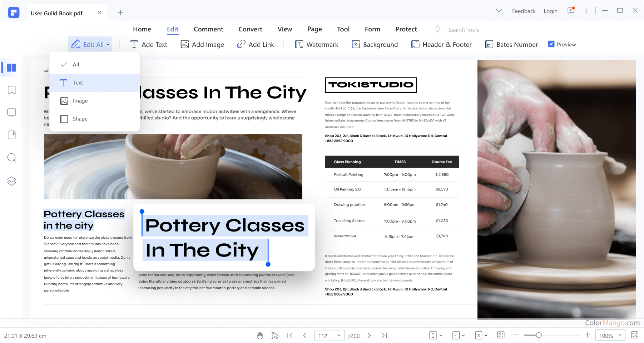The image size is (644, 343).
Task: Open the bookmarks panel
Action: (11, 90)
